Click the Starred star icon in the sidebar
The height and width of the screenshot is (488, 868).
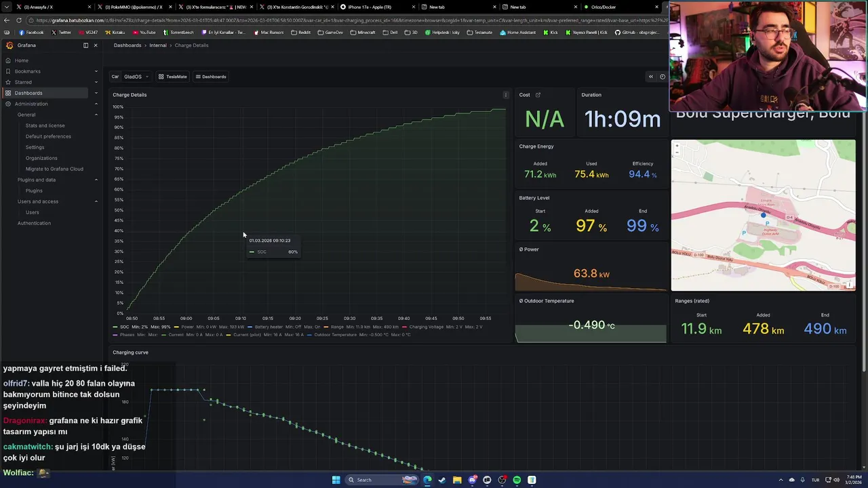pos(8,82)
